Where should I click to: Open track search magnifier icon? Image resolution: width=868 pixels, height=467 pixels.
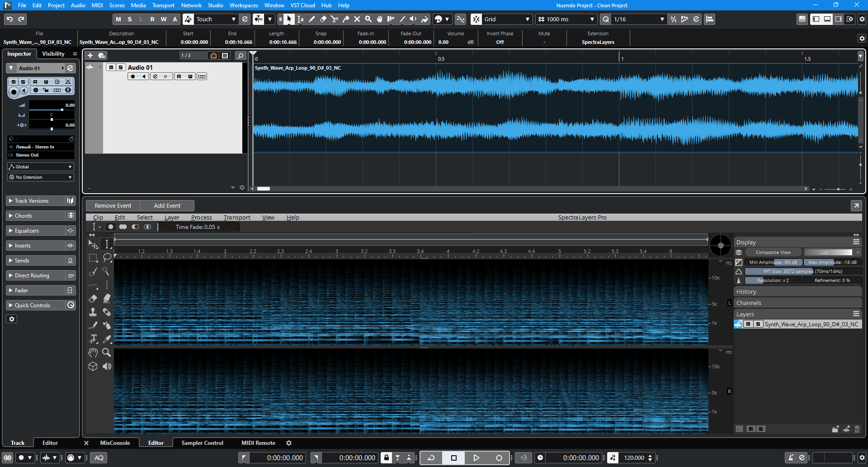point(241,55)
